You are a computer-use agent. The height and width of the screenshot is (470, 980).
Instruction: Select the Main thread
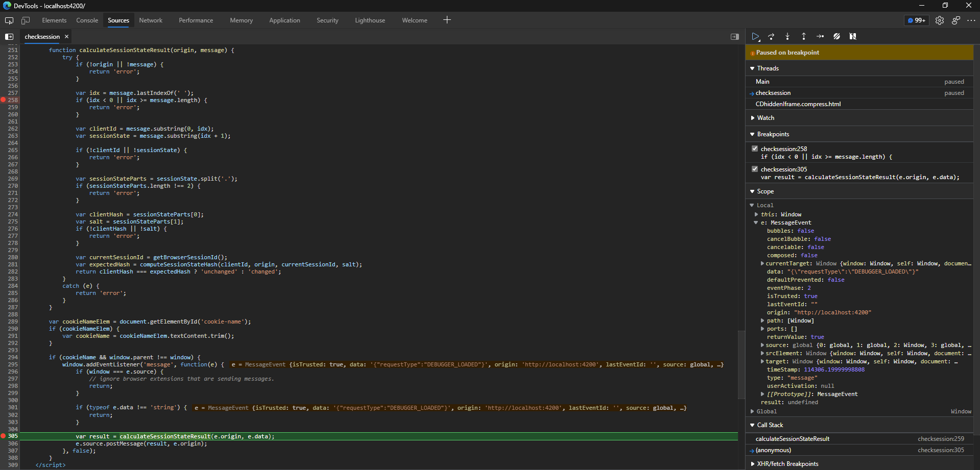point(859,82)
